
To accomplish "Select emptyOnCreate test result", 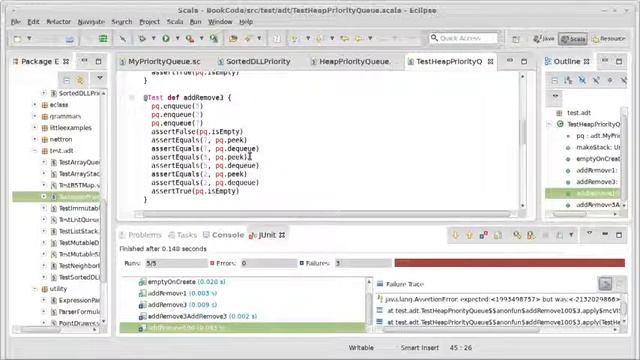I will point(186,282).
